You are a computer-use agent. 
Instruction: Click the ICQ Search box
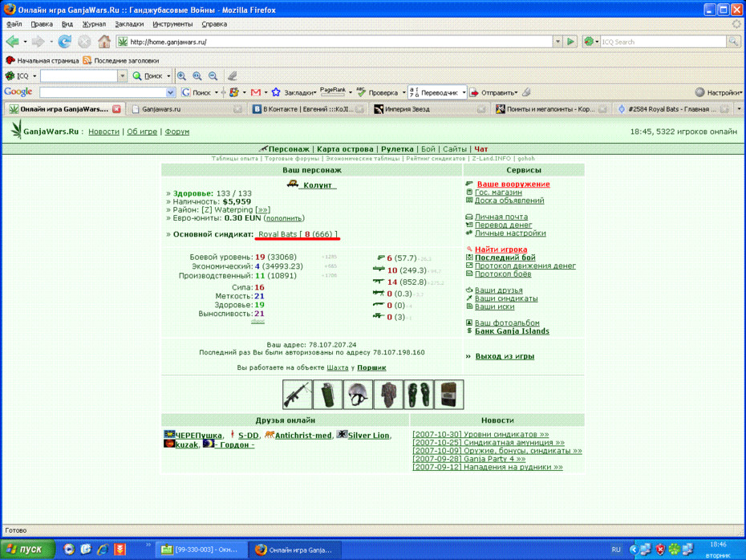coord(663,42)
